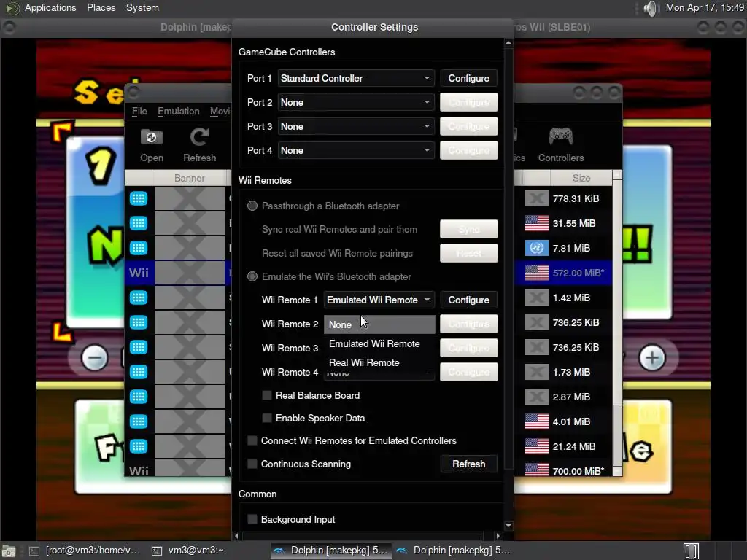The image size is (747, 560).
Task: Click unknown region icon beside 778.31 KiB
Action: click(x=536, y=198)
